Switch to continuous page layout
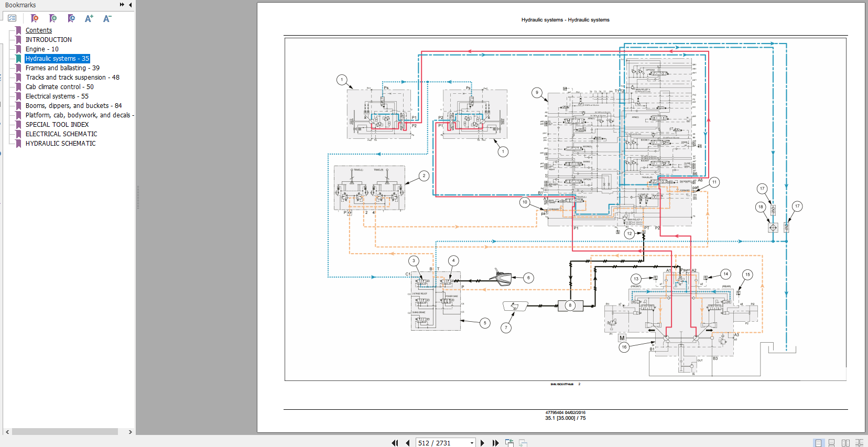 click(x=831, y=443)
